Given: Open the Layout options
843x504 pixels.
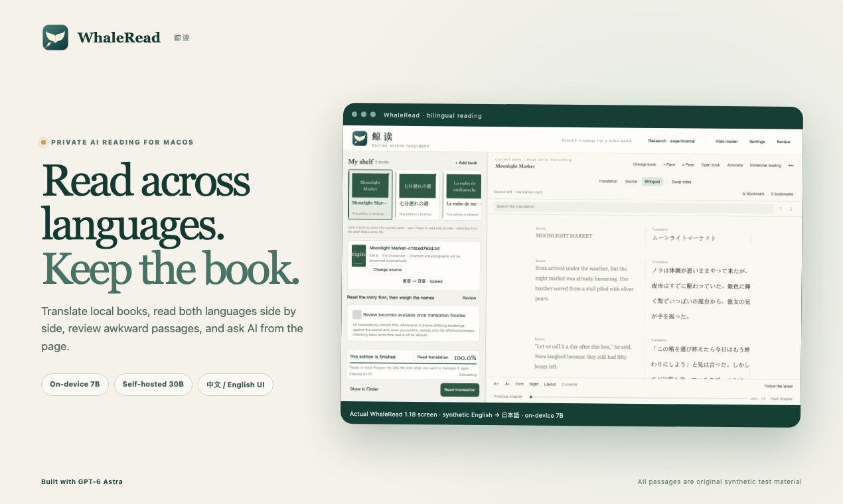Looking at the screenshot, I should coord(550,384).
